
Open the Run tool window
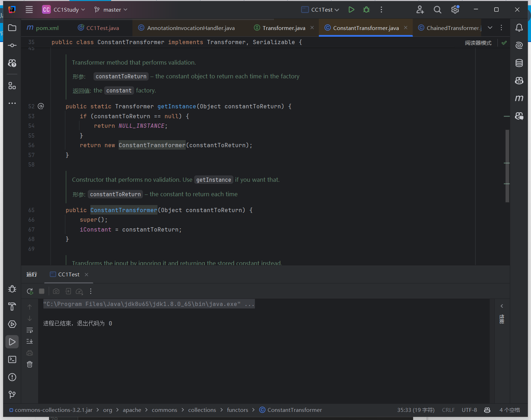click(12, 342)
